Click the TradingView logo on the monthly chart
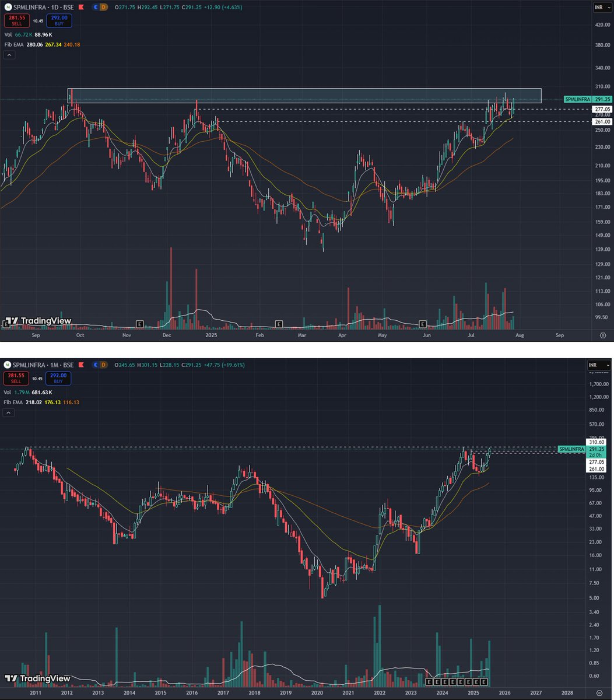614x700 pixels. click(x=38, y=678)
